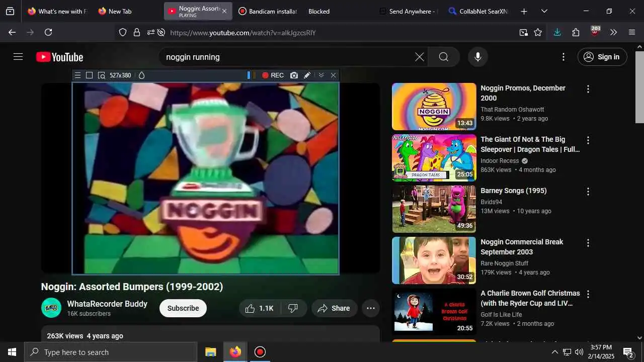
Task: Open options for Charlie Brown Golf video
Action: pos(588,294)
